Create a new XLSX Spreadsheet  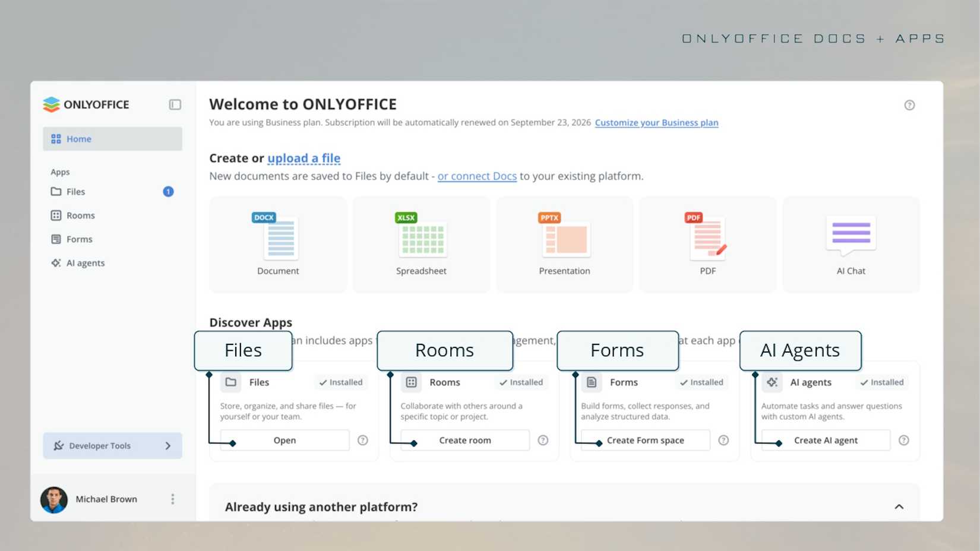(x=421, y=245)
